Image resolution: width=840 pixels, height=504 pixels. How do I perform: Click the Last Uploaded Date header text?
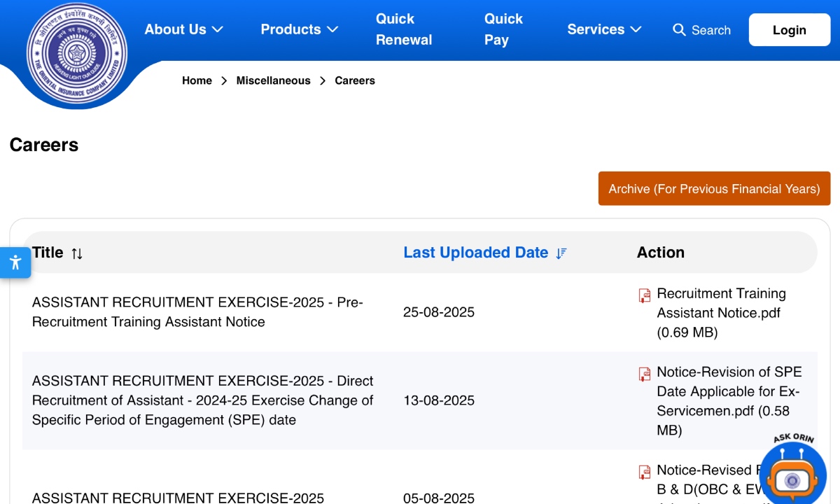click(x=476, y=253)
